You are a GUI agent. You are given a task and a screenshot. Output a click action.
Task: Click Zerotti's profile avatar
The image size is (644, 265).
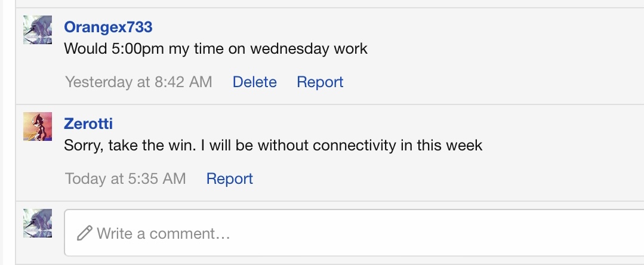click(x=37, y=127)
